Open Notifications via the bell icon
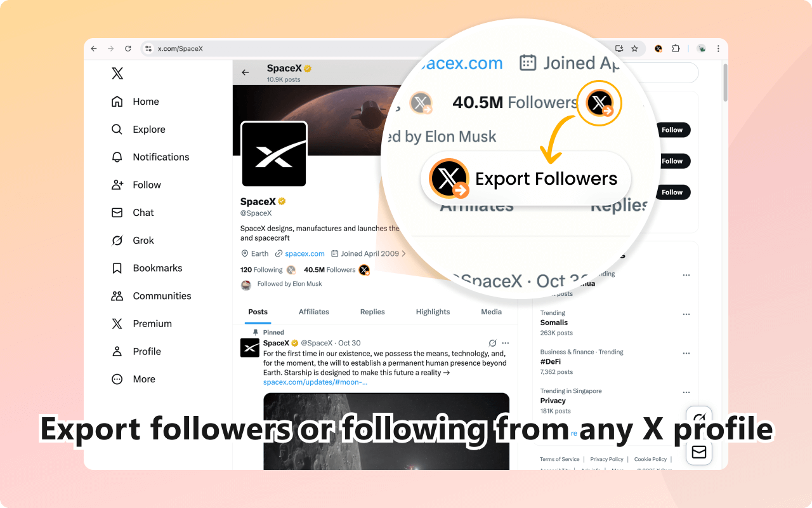This screenshot has width=812, height=508. (117, 157)
